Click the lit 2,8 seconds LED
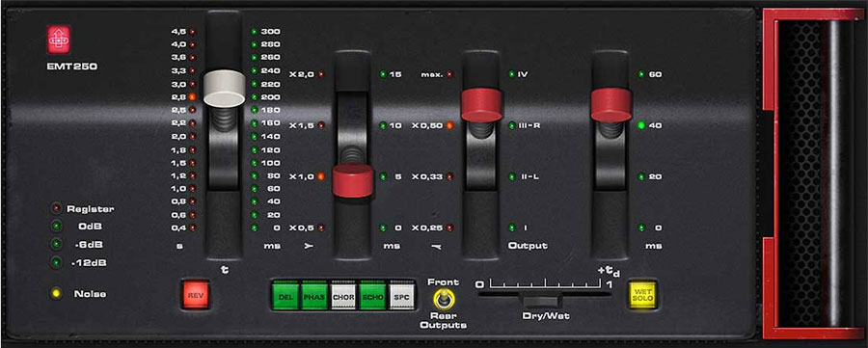868x348 pixels. click(192, 96)
